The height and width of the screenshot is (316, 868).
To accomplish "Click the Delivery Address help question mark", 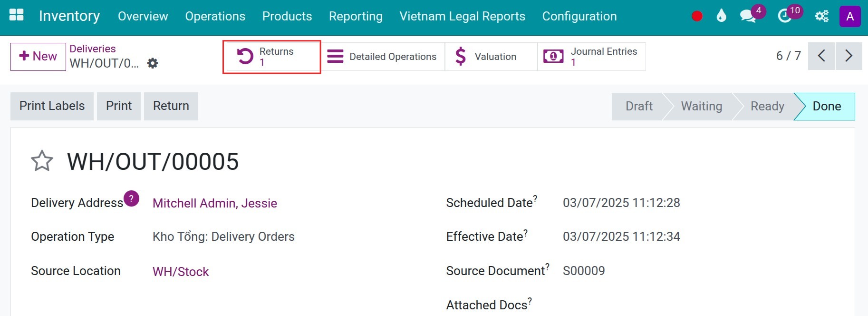I will (x=131, y=198).
